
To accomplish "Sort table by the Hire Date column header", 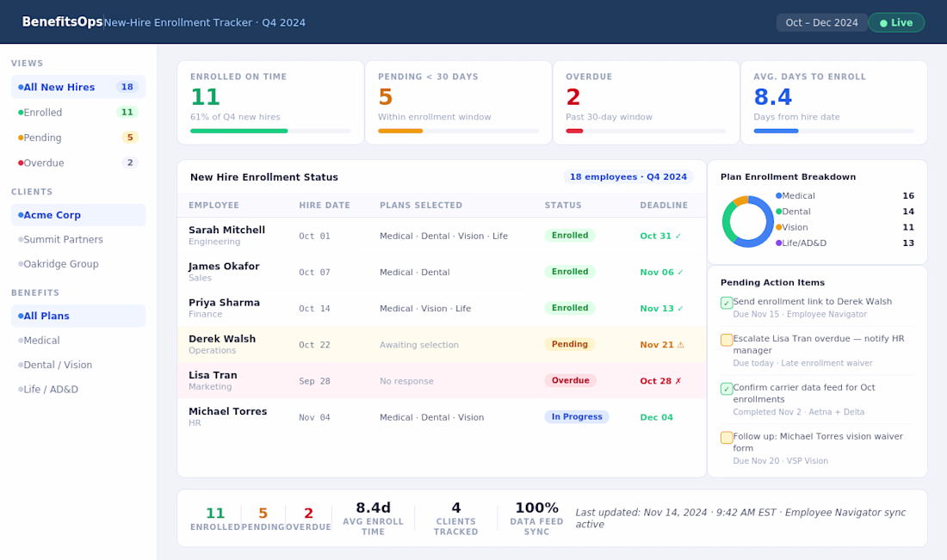I will click(325, 206).
